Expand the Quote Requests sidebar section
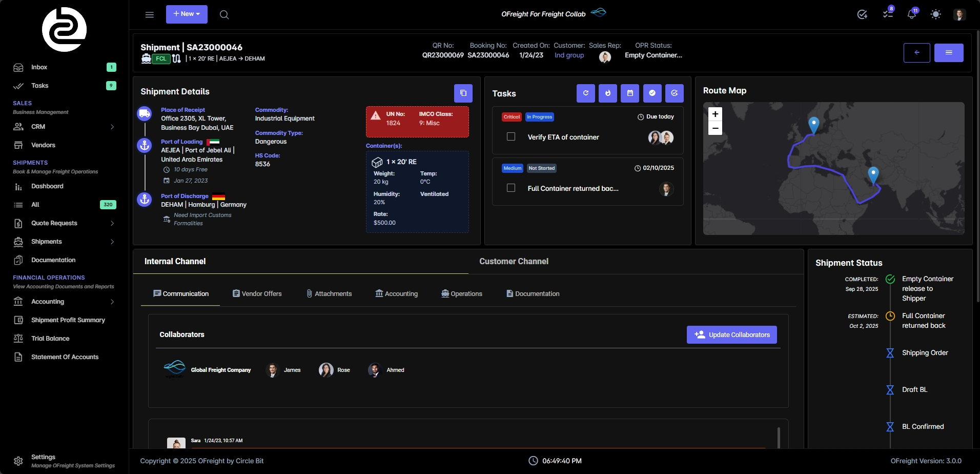Viewport: 980px width, 474px height. 64,223
